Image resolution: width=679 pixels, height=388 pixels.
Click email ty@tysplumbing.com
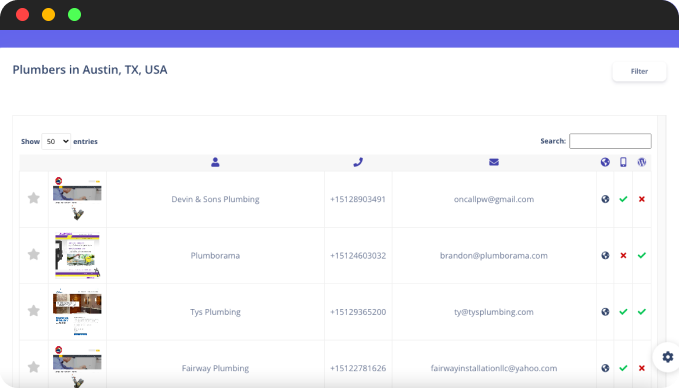494,312
